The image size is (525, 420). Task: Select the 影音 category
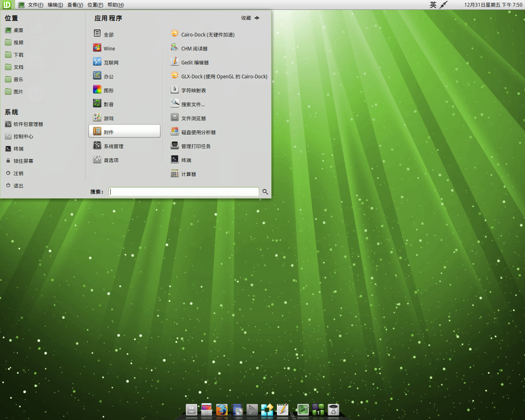coord(124,104)
